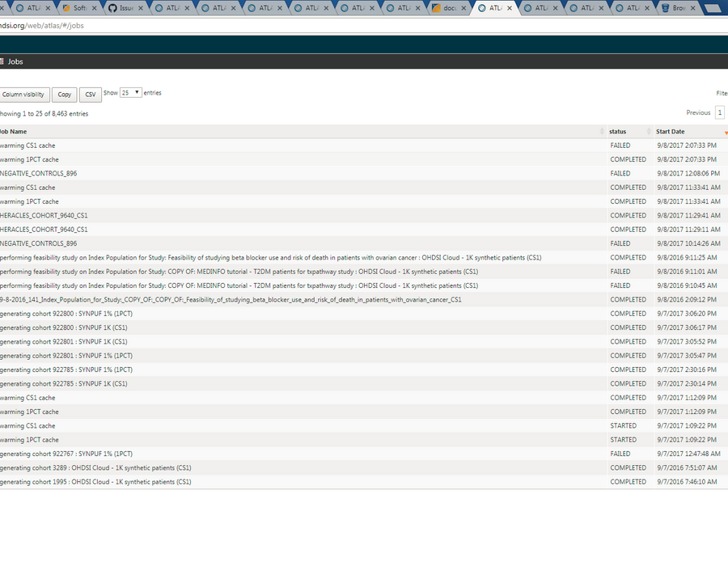Select page 1 pagination button
This screenshot has height=566, width=728.
720,112
